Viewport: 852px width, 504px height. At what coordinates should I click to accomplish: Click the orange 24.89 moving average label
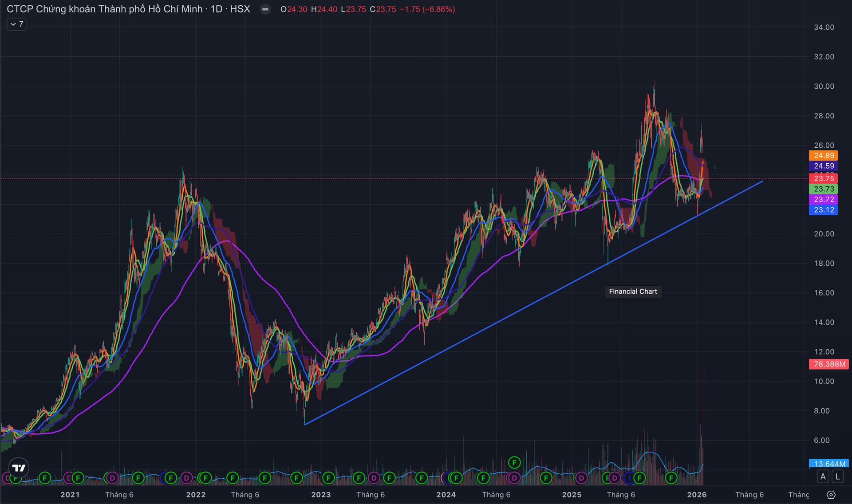(x=824, y=155)
